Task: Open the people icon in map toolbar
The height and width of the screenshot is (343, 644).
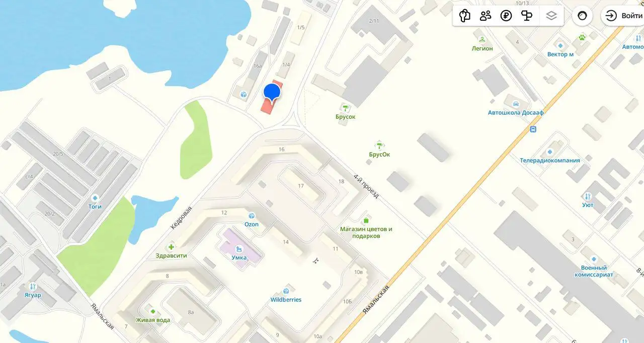Action: click(486, 16)
